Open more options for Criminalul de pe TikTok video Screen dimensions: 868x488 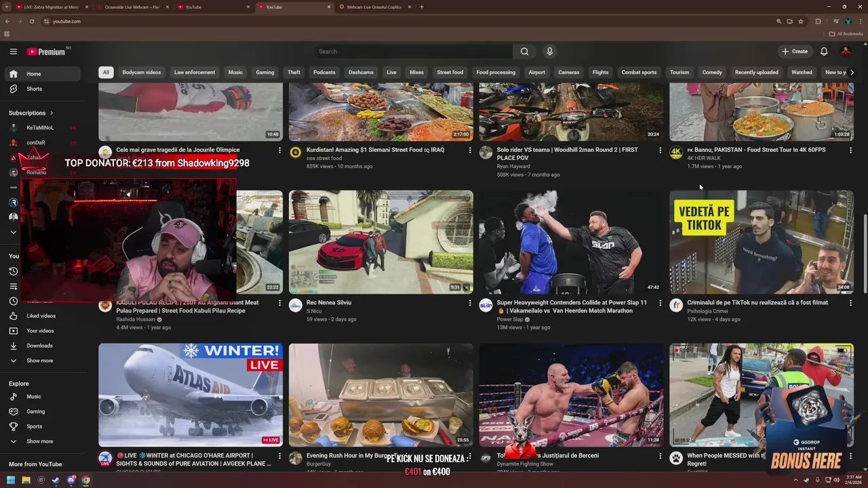(851, 303)
